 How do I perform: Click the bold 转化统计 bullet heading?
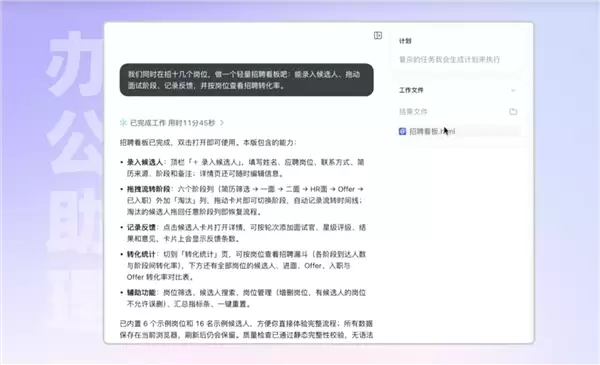142,254
